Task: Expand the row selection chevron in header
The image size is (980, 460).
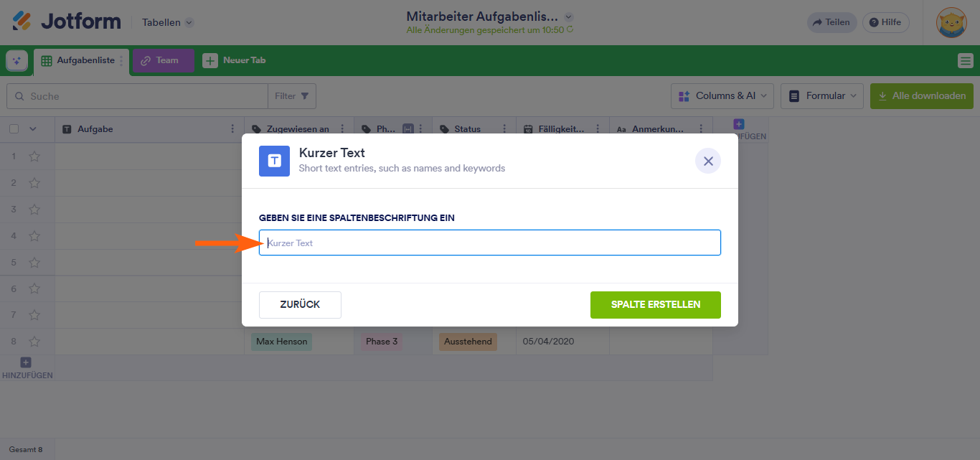Action: (x=32, y=129)
